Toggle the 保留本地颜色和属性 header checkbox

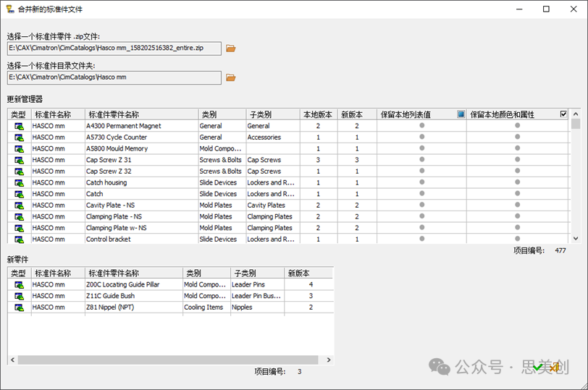click(563, 114)
